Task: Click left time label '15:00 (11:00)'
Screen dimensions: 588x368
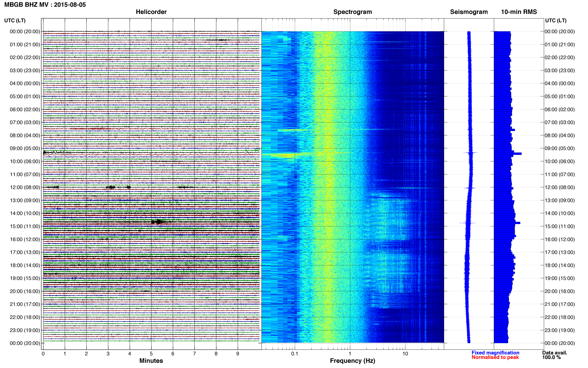Action: pyautogui.click(x=25, y=226)
